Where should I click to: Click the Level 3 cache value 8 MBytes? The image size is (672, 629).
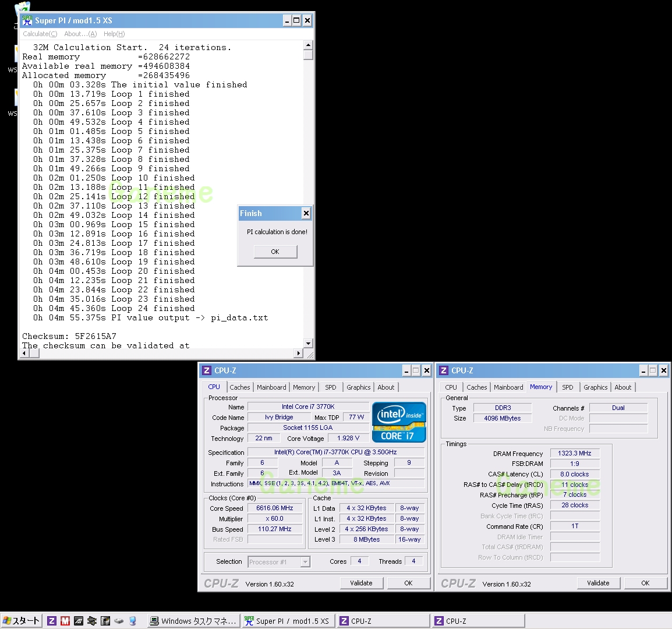tap(367, 539)
